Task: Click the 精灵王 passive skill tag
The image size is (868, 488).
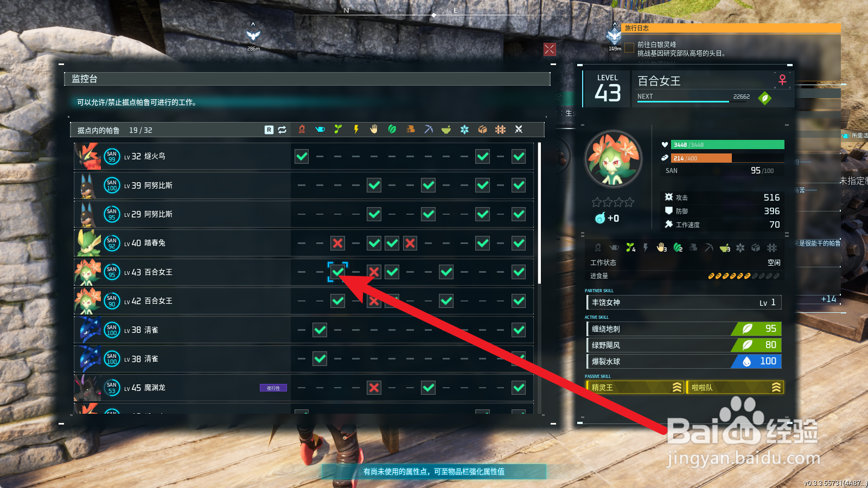Action: coord(635,387)
